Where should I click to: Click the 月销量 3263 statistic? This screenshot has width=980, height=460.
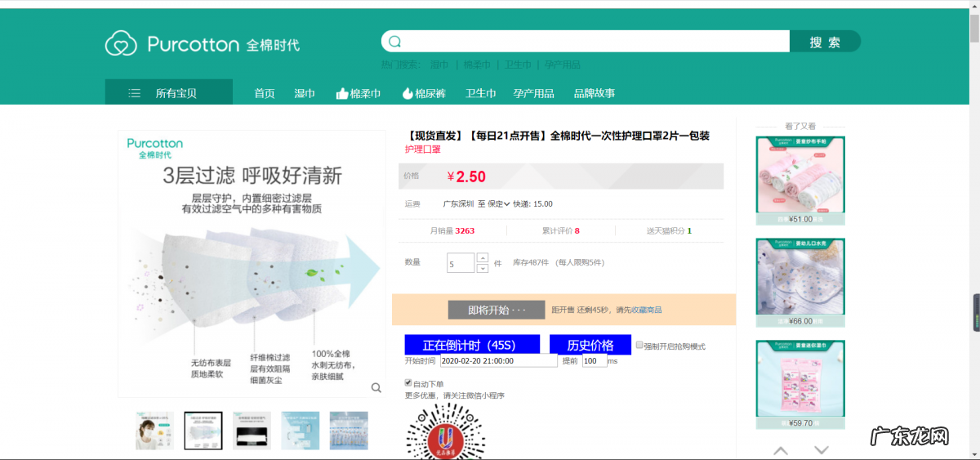(x=452, y=230)
